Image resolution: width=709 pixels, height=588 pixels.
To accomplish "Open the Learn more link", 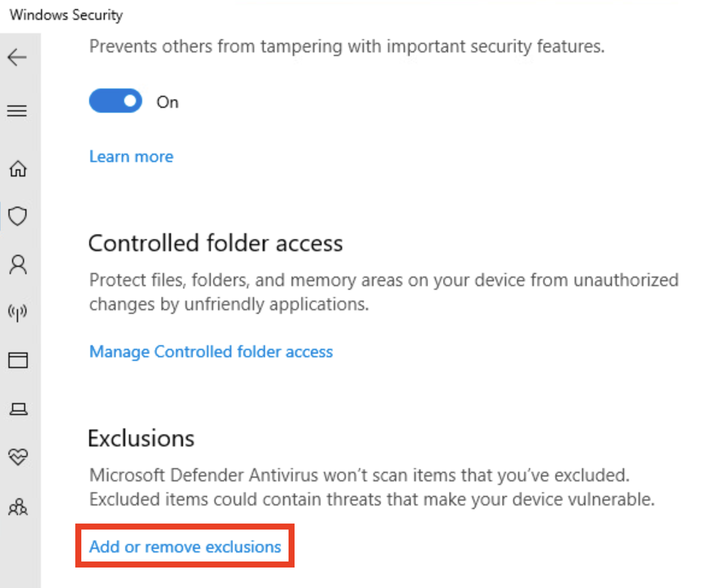I will click(131, 156).
